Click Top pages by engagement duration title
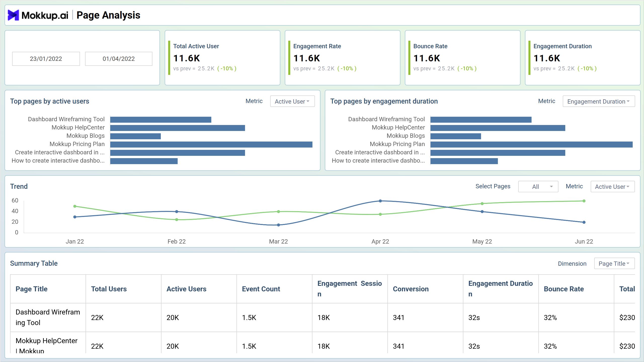The image size is (644, 362). coord(384,101)
